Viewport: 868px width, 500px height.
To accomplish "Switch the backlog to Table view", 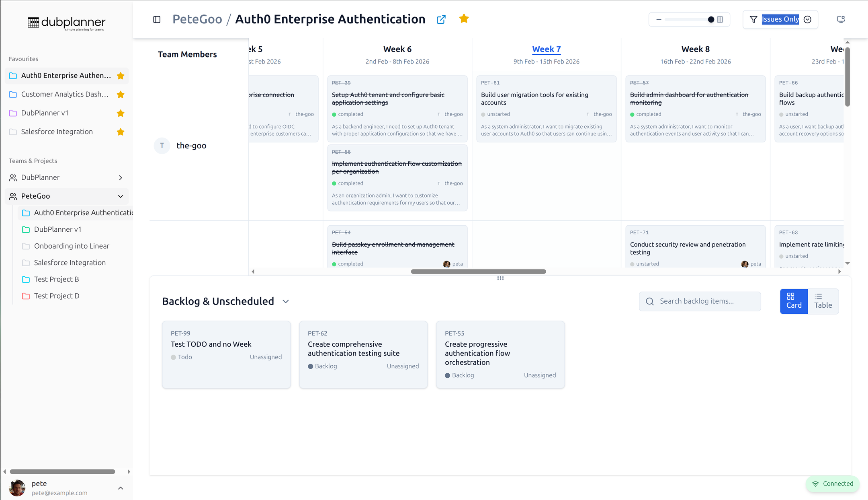I will tap(823, 301).
